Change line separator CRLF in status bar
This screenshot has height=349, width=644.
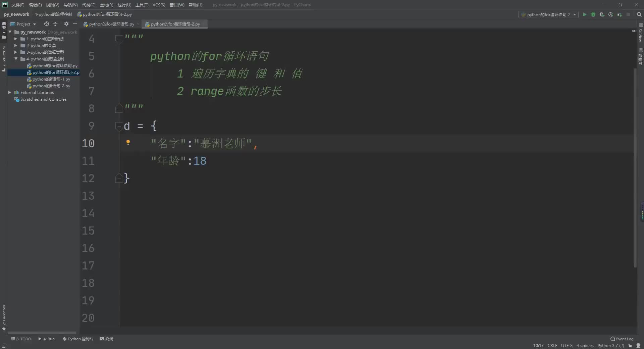pos(552,345)
